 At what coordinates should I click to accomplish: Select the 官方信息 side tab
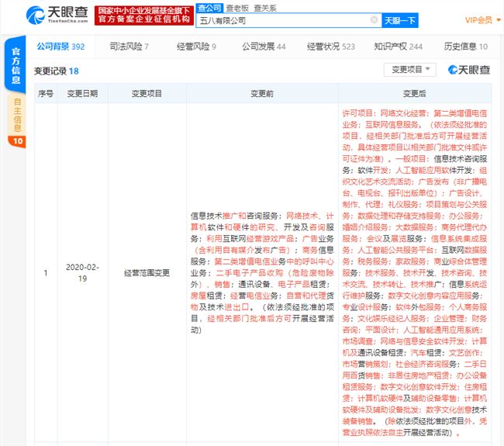(16, 66)
